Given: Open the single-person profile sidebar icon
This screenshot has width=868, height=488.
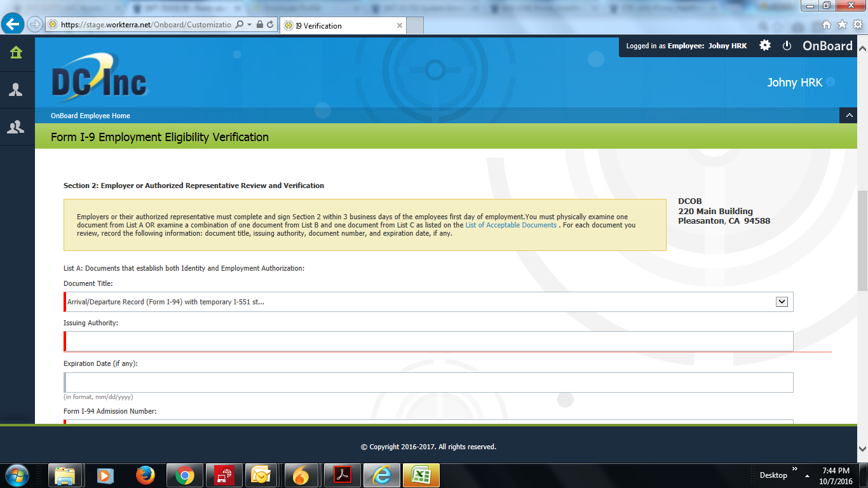Looking at the screenshot, I should pos(16,90).
